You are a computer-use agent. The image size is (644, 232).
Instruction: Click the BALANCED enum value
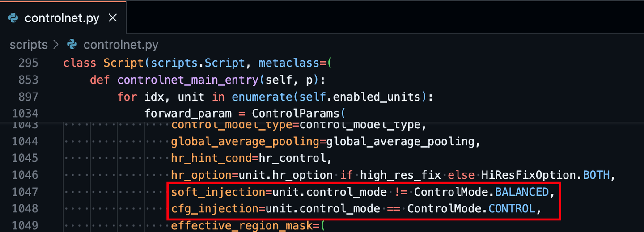(521, 192)
